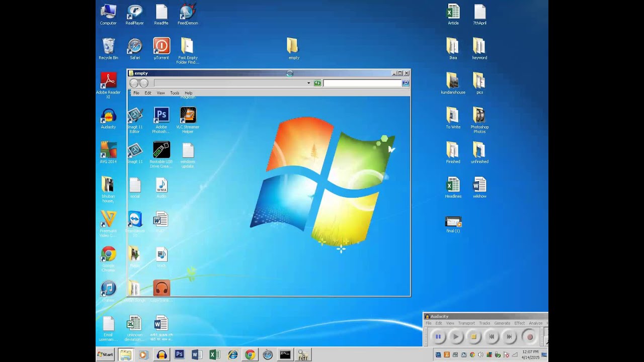The width and height of the screenshot is (644, 362).
Task: Select the empty folder on desktop
Action: (x=293, y=49)
